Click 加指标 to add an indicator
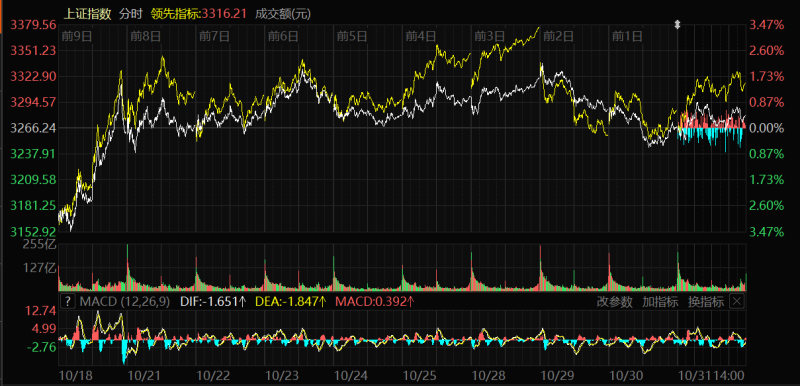The width and height of the screenshot is (800, 386). 660,302
